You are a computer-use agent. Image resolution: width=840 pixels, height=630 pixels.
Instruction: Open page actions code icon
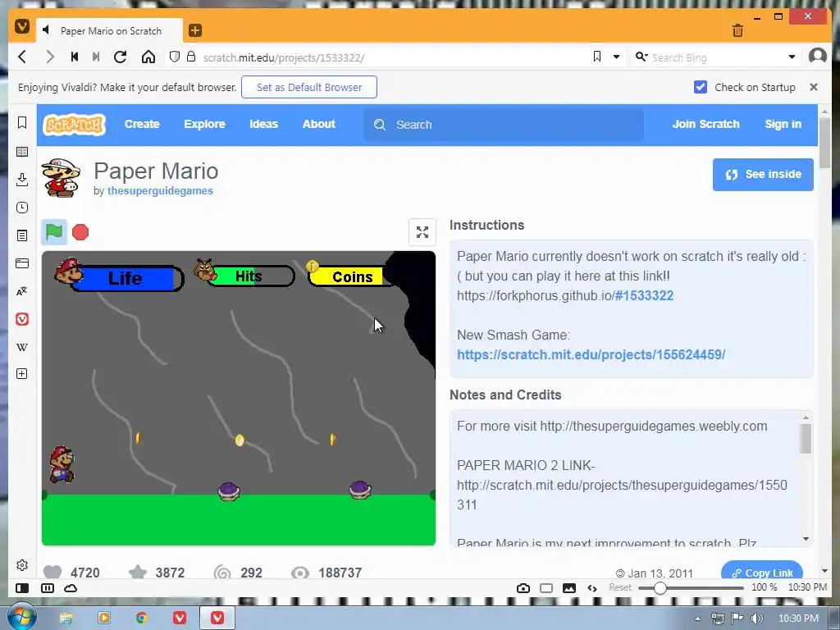coord(592,588)
